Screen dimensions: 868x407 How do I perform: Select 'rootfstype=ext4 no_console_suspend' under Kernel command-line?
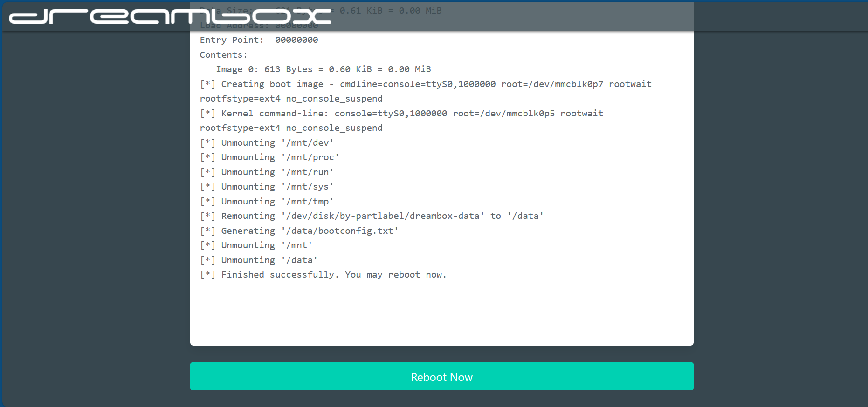pyautogui.click(x=291, y=128)
